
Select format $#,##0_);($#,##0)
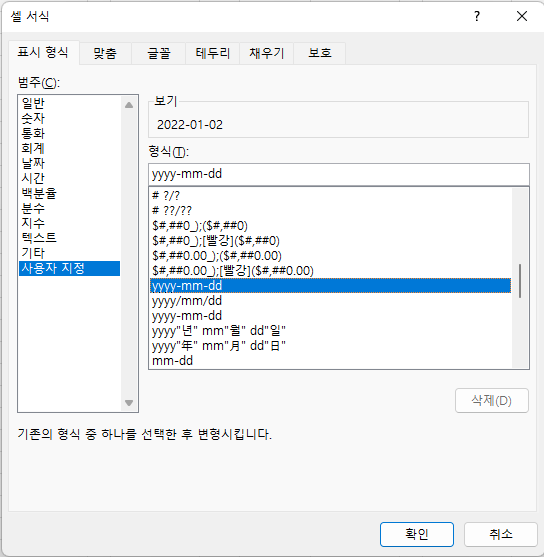point(330,226)
